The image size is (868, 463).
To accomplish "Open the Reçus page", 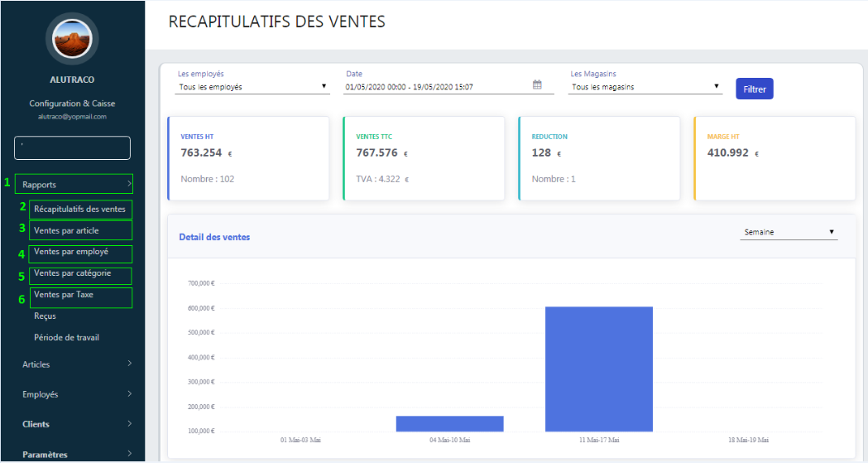I will pyautogui.click(x=46, y=316).
